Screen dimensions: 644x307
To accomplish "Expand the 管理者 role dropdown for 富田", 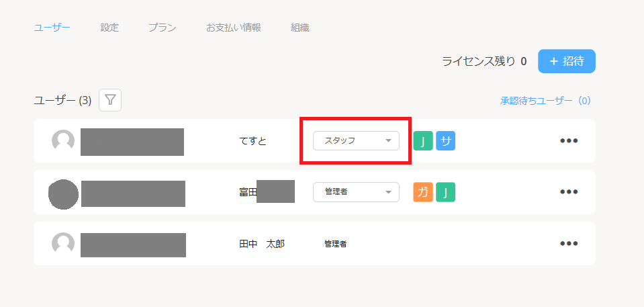I will (356, 192).
